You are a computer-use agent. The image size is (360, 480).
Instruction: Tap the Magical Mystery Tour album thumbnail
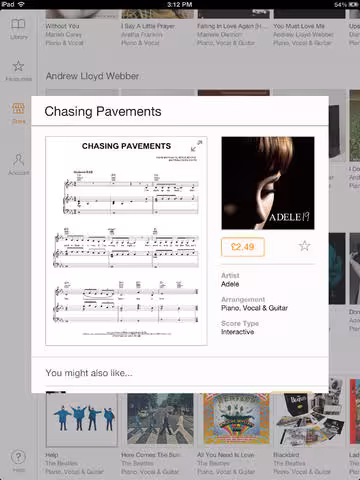(236, 419)
